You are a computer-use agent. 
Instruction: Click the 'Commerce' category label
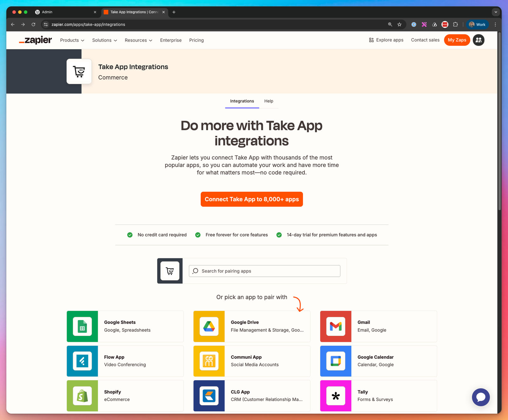pyautogui.click(x=113, y=77)
